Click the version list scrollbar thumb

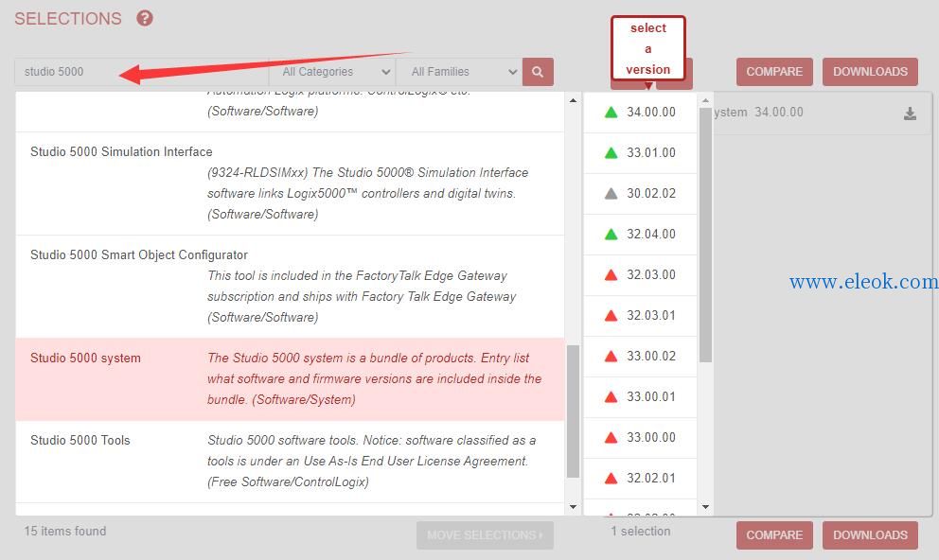705,236
